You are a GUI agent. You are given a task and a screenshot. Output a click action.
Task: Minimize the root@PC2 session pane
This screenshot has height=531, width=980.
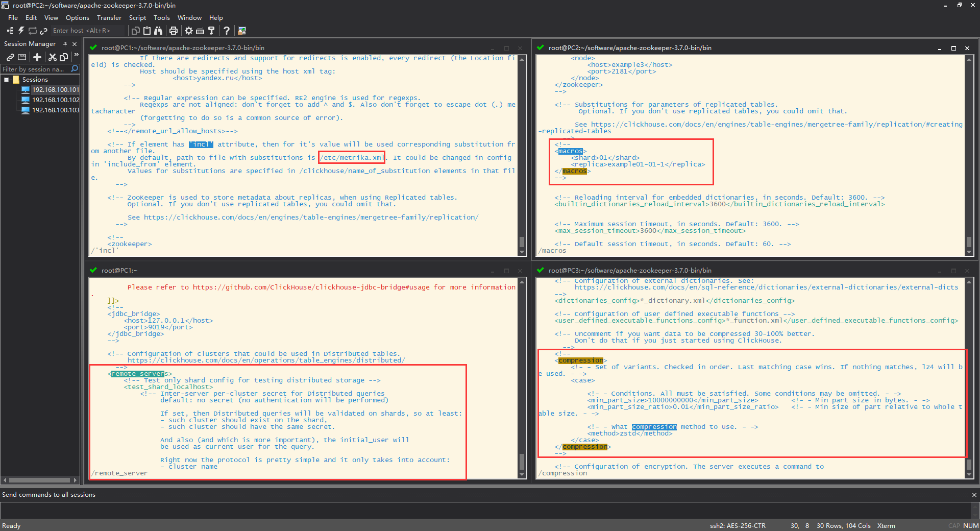[x=940, y=48]
